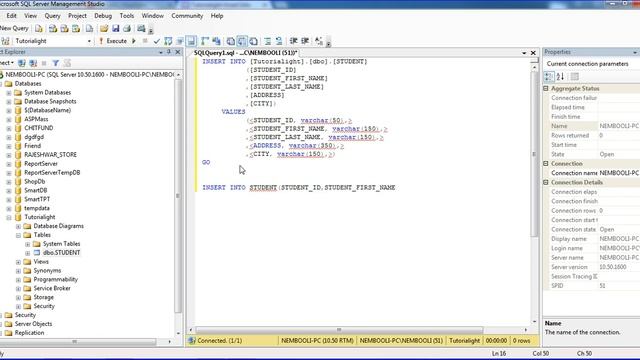
Task: Click Analysis Services MDX Query icon
Action: [53, 29]
